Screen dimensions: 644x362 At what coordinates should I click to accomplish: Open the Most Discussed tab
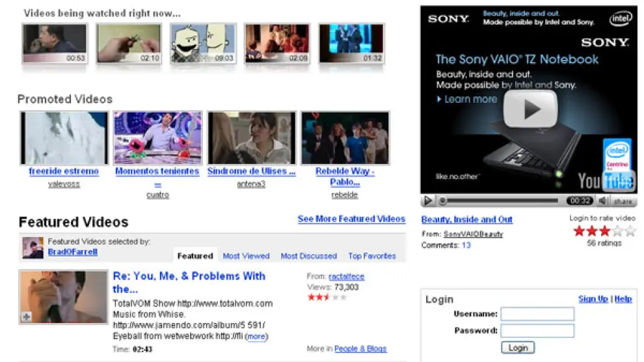click(308, 256)
